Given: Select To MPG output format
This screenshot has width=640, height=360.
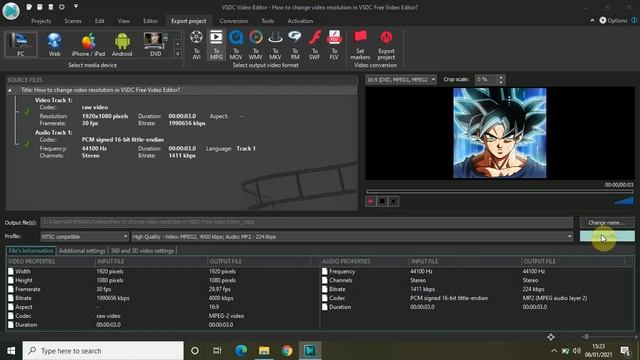Looking at the screenshot, I should [x=216, y=45].
